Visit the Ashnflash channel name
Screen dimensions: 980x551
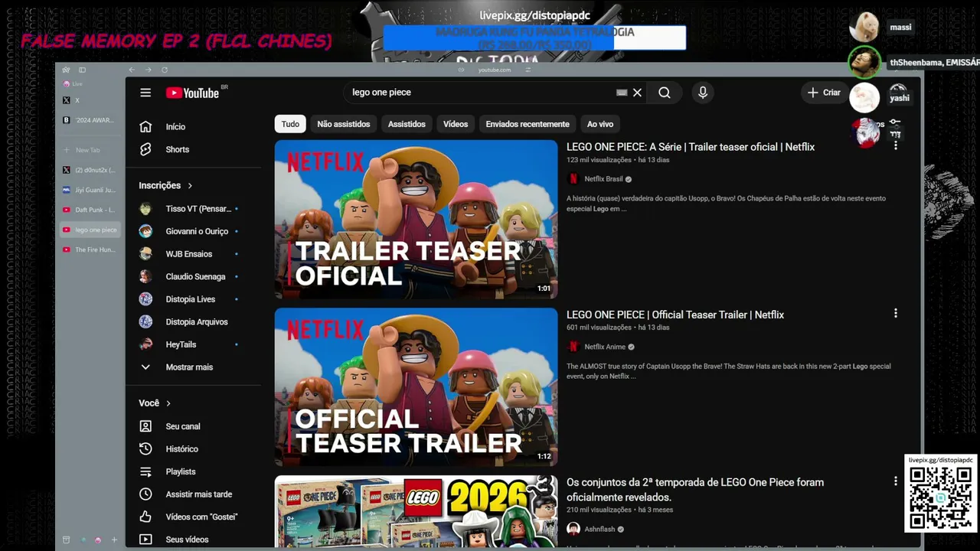click(x=600, y=529)
